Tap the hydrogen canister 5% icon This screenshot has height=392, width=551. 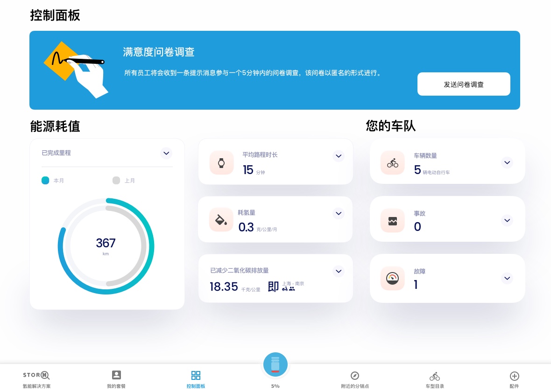coord(275,364)
